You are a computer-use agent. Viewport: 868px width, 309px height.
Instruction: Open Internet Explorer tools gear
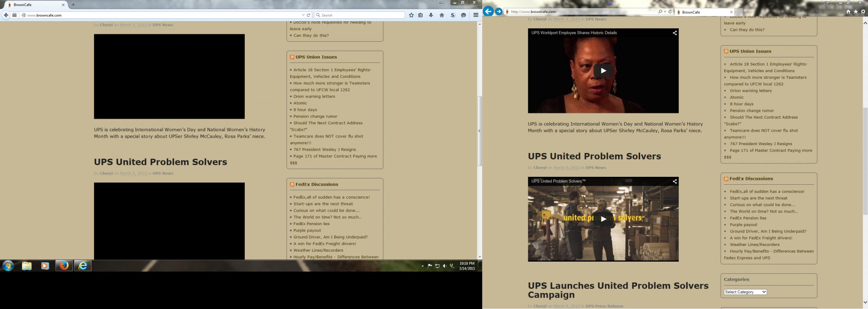[x=863, y=12]
